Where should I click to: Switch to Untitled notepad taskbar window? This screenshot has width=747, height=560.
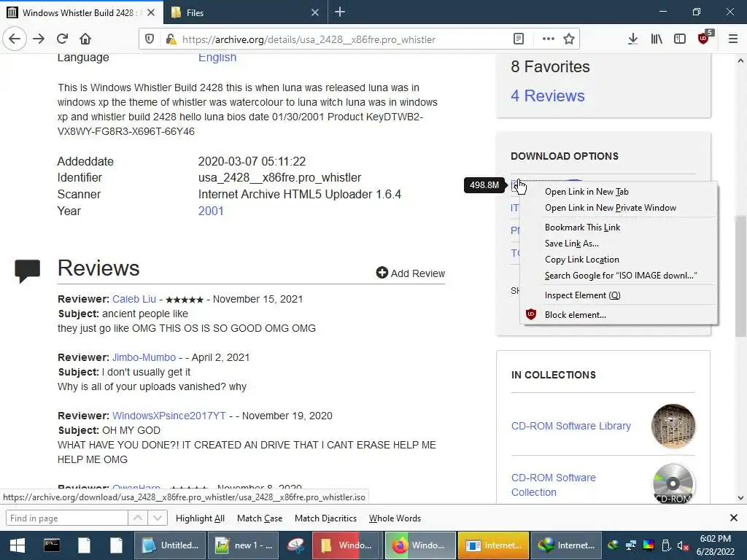coord(170,545)
